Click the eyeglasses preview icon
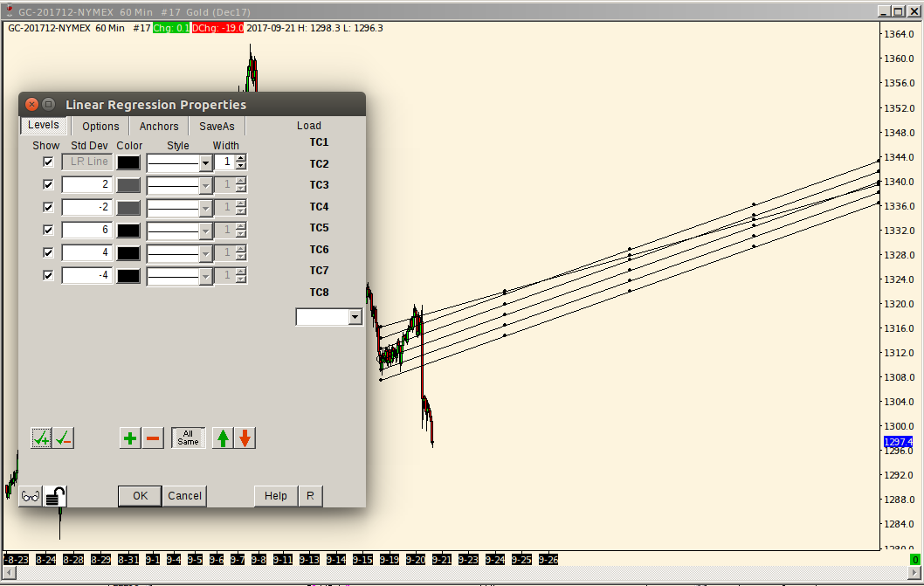The image size is (924, 586). tap(31, 496)
